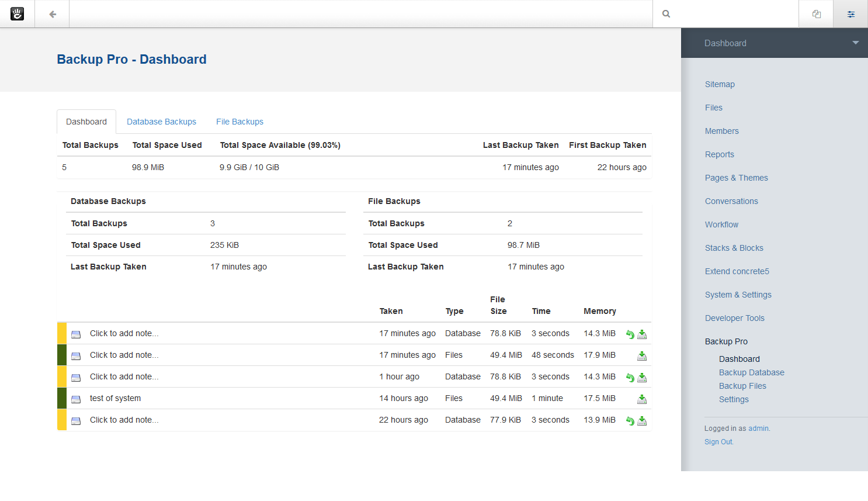868x501 pixels.
Task: Click the admin user link
Action: (759, 429)
